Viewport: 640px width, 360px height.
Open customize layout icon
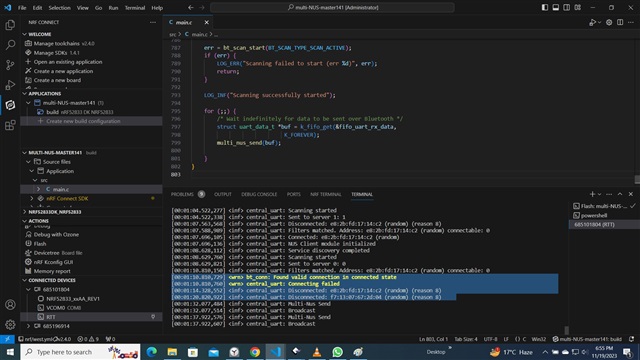coord(578,7)
